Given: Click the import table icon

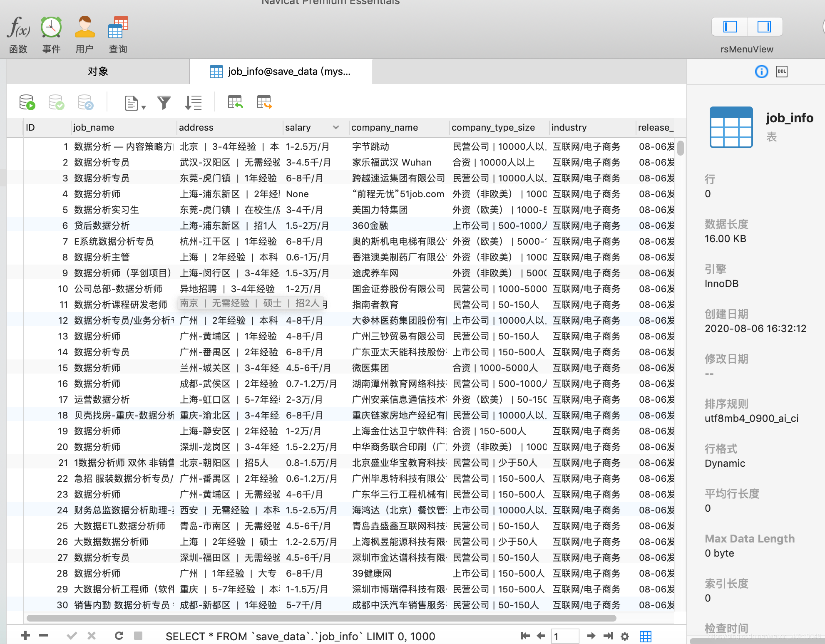Looking at the screenshot, I should tap(235, 102).
